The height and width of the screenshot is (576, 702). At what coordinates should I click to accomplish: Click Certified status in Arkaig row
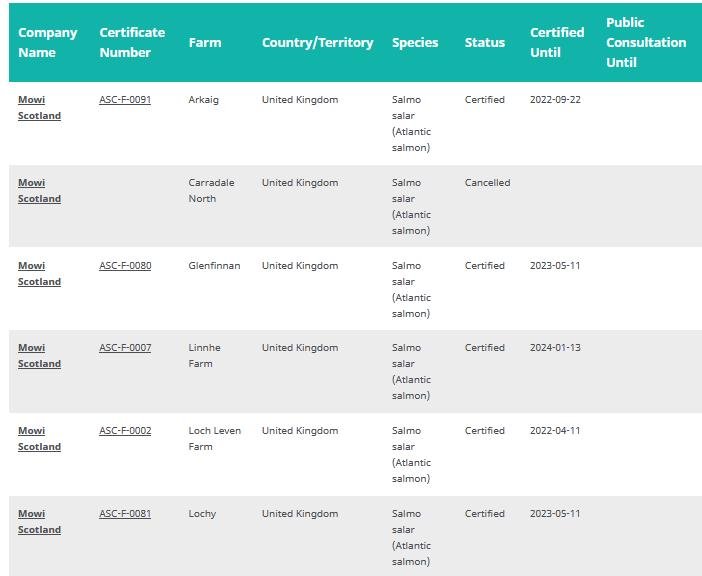click(x=485, y=99)
